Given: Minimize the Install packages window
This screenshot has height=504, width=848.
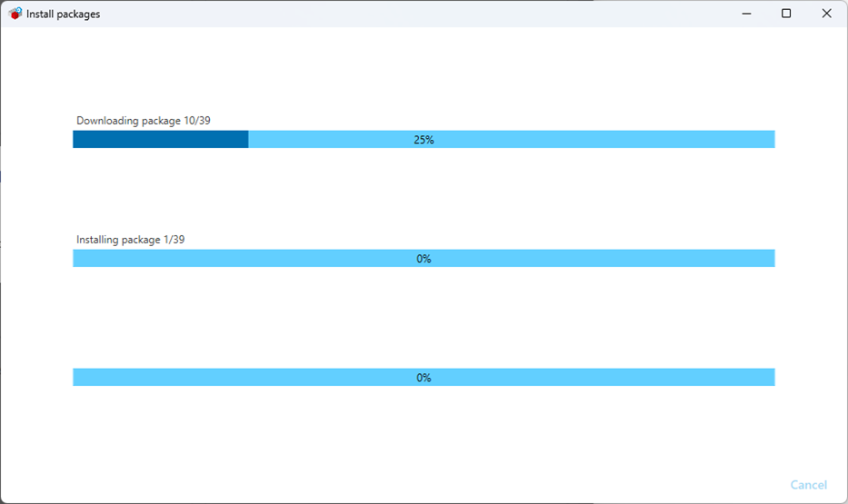Looking at the screenshot, I should 746,14.
